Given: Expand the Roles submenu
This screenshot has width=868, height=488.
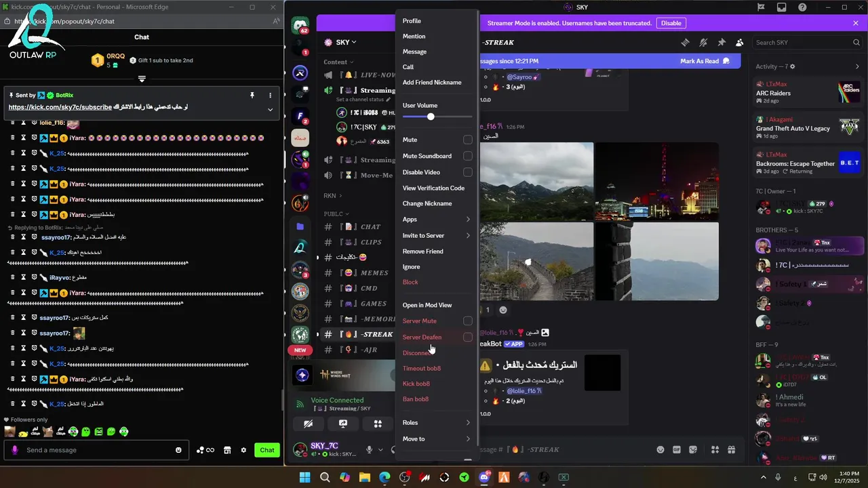Looking at the screenshot, I should coord(437,422).
